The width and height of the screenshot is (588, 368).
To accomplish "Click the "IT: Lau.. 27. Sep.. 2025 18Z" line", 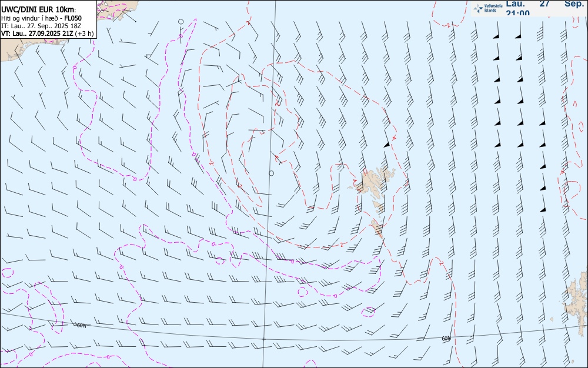I will click(41, 26).
